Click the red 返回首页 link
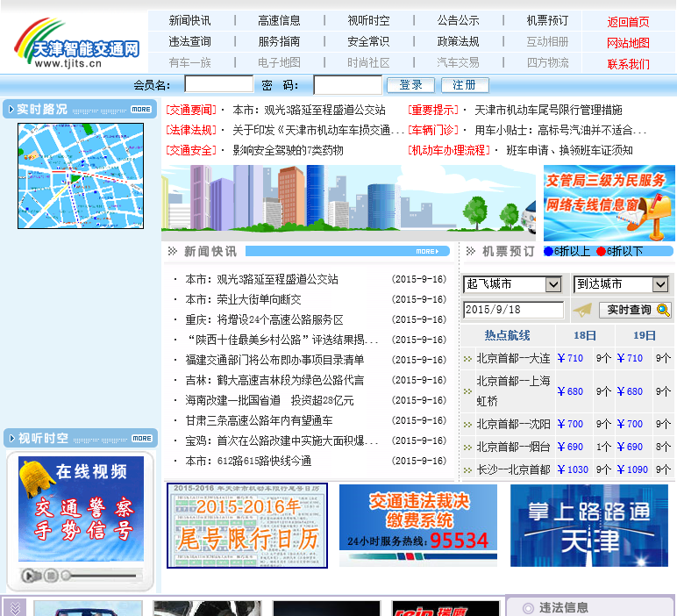677x616 pixels. coord(628,22)
